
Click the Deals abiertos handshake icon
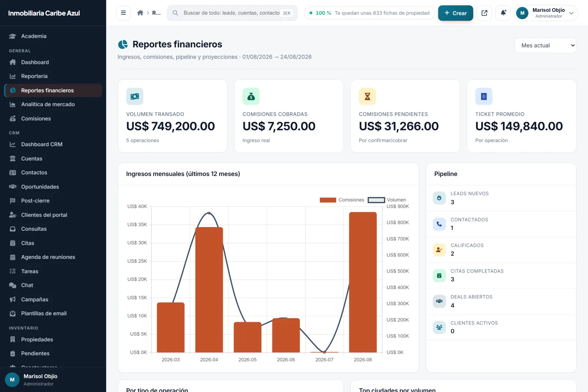[x=439, y=301]
